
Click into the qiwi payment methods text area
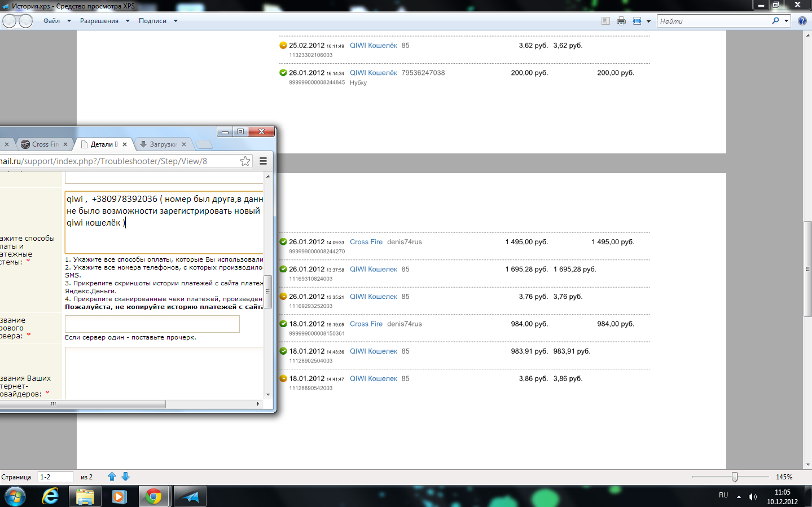coord(164,223)
